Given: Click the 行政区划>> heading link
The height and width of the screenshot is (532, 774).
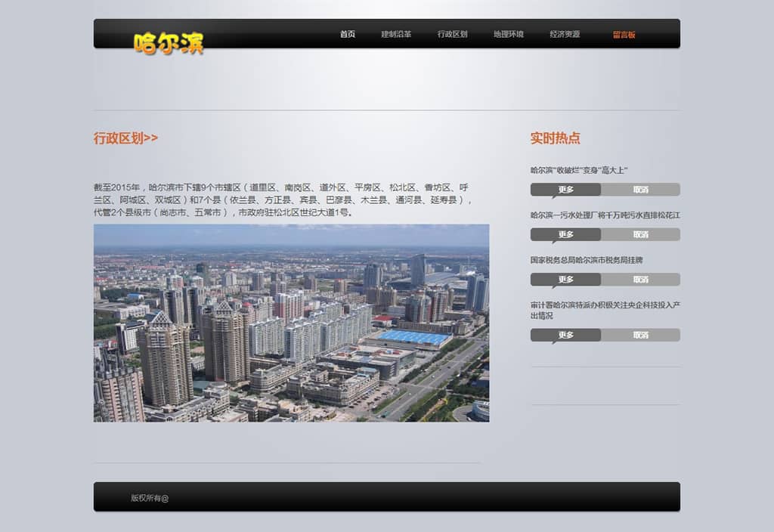Looking at the screenshot, I should tap(125, 138).
